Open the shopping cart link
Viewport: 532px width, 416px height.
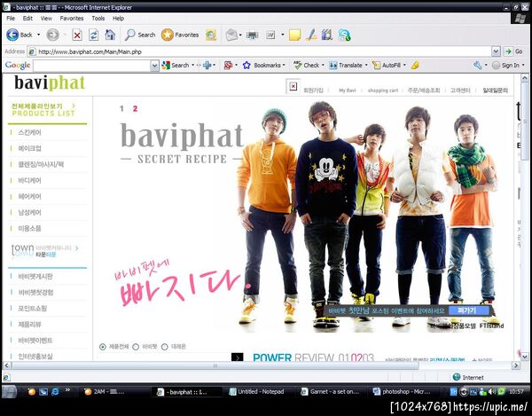[x=383, y=90]
